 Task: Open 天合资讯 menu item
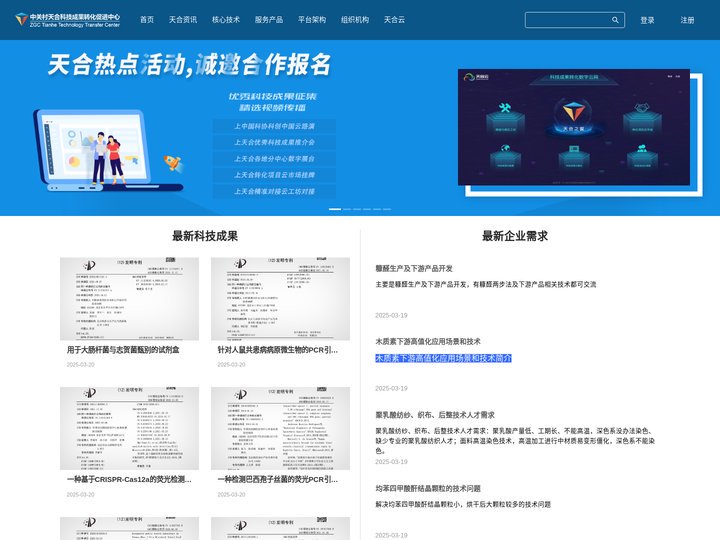tap(183, 20)
